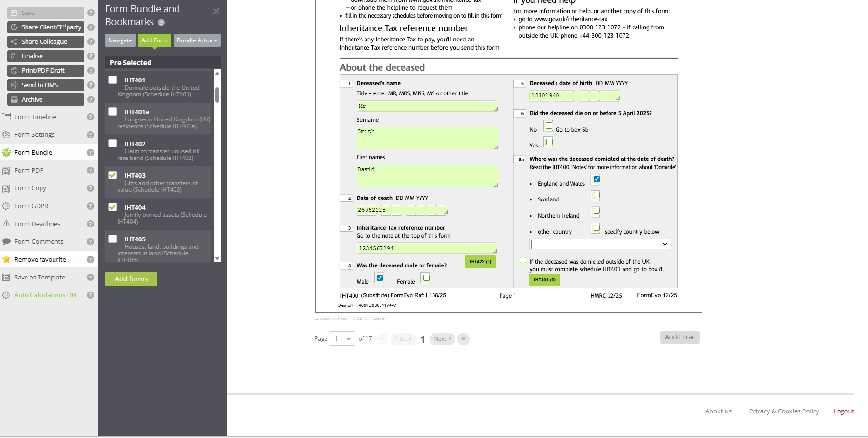
Task: Open Form Settings from the sidebar
Action: pos(6,134)
